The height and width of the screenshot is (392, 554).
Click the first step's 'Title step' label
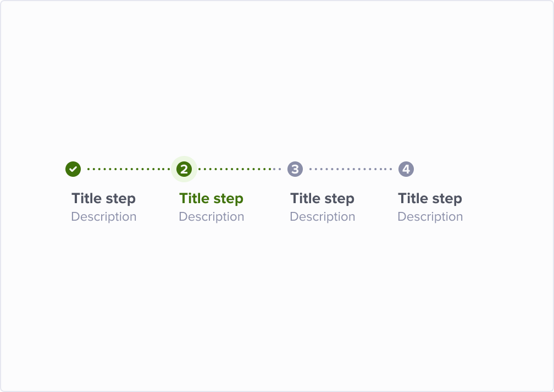click(103, 199)
